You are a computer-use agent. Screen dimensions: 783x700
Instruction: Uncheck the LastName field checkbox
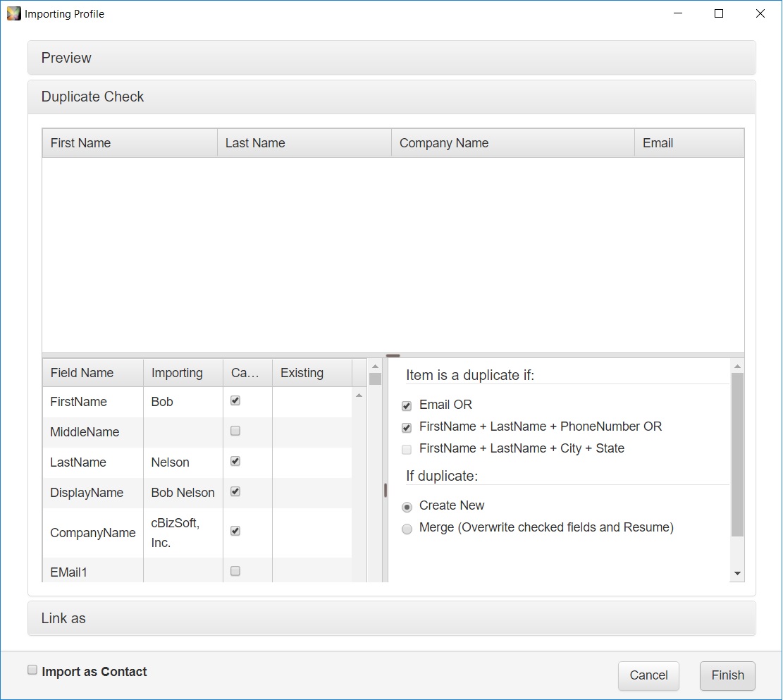235,461
